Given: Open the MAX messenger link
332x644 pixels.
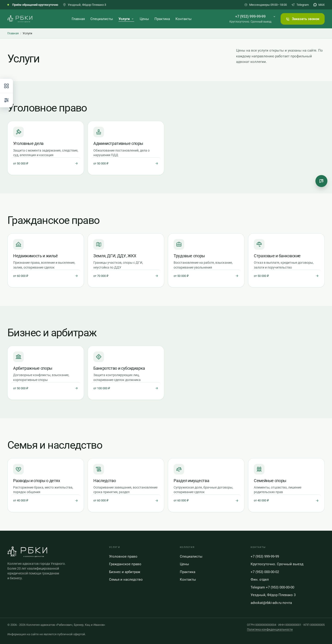Looking at the screenshot, I should [x=319, y=5].
